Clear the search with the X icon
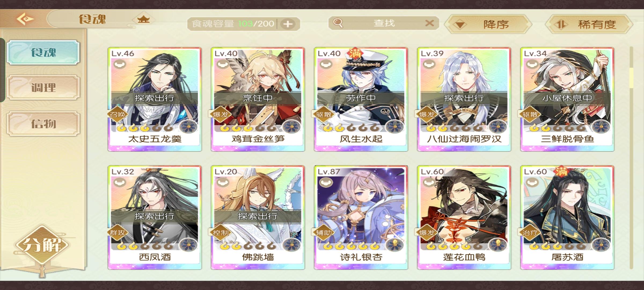This screenshot has width=644, height=290. pos(430,23)
